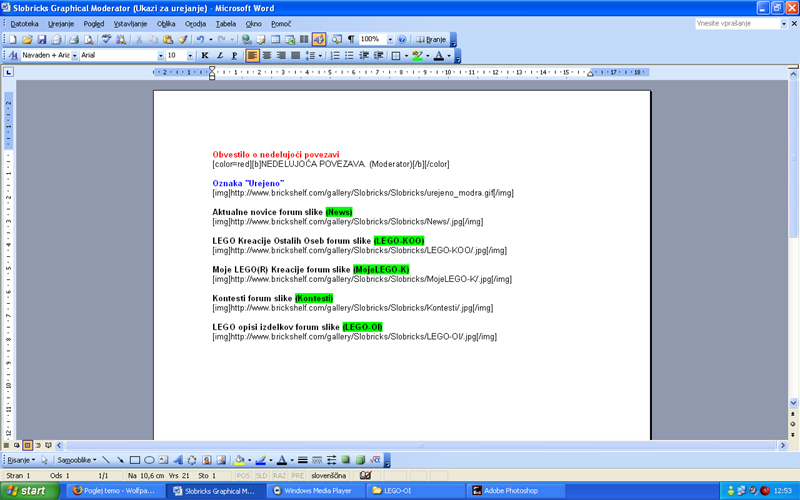Open the Arial font name dropdown
Image resolution: width=800 pixels, height=500 pixels.
coord(161,55)
